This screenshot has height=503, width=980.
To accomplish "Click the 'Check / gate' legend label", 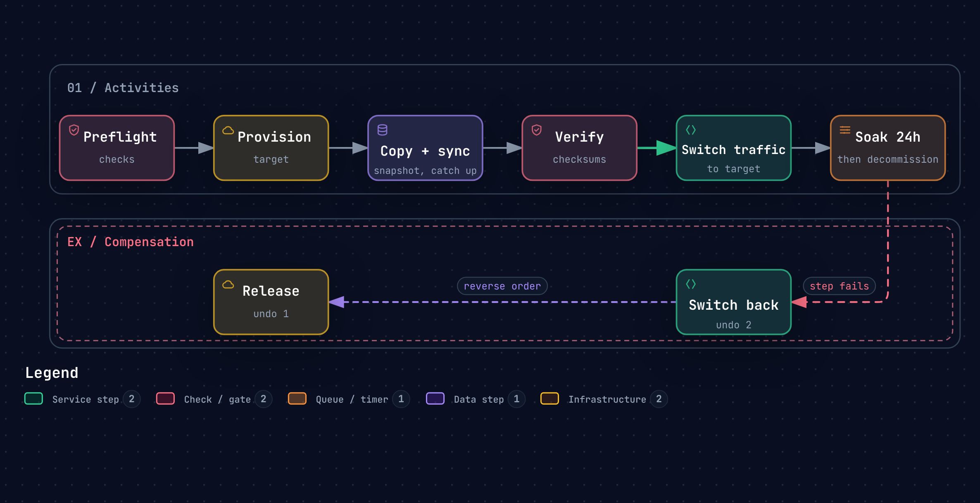I will tap(217, 399).
